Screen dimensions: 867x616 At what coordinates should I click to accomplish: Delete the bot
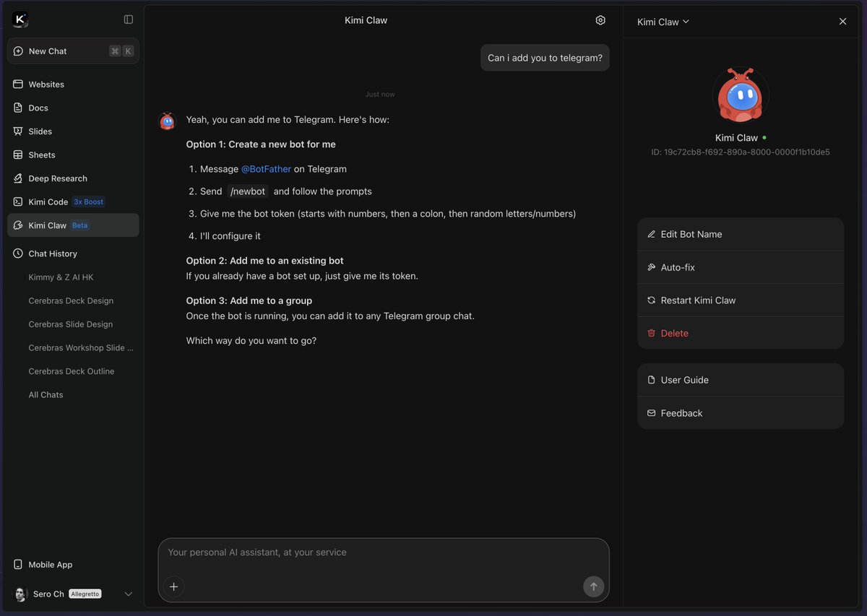point(741,333)
